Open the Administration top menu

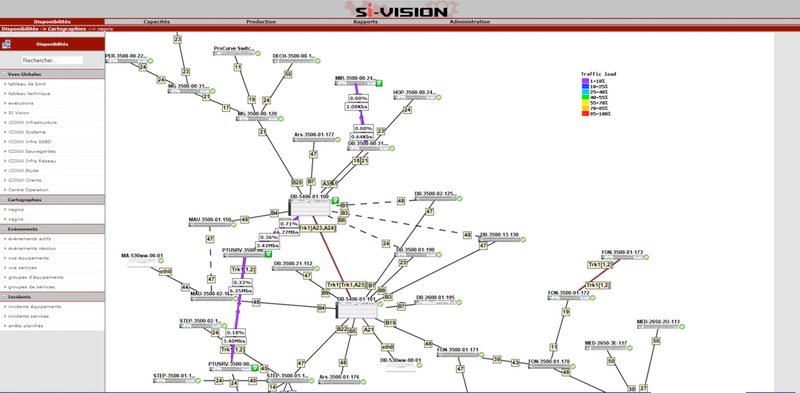[x=470, y=22]
